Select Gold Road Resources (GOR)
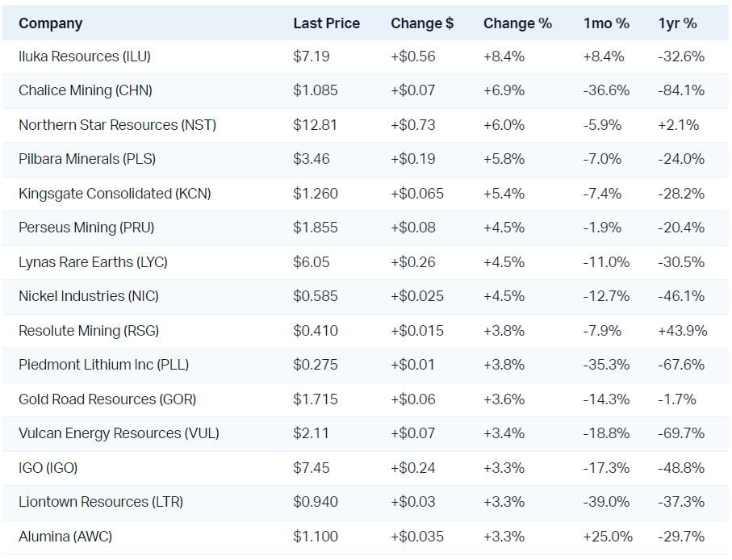This screenshot has height=560, width=732. [x=107, y=399]
